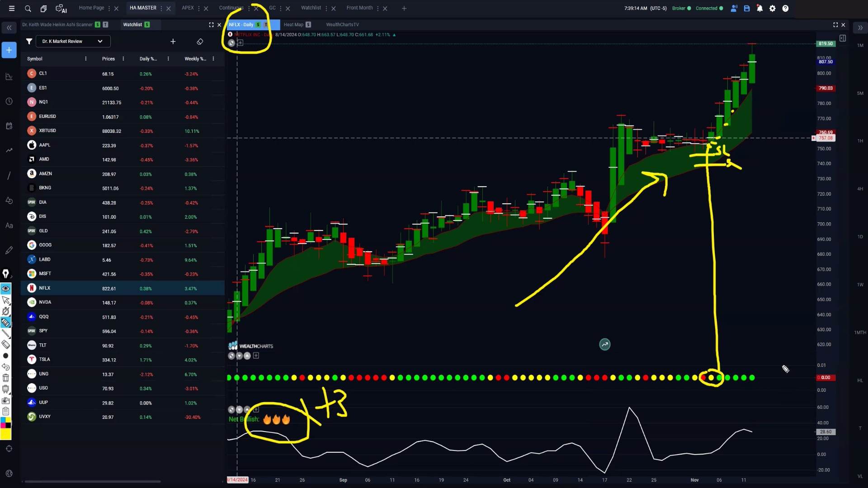Open the Dr. K Market Review dropdown
Image resolution: width=868 pixels, height=488 pixels.
[x=73, y=41]
